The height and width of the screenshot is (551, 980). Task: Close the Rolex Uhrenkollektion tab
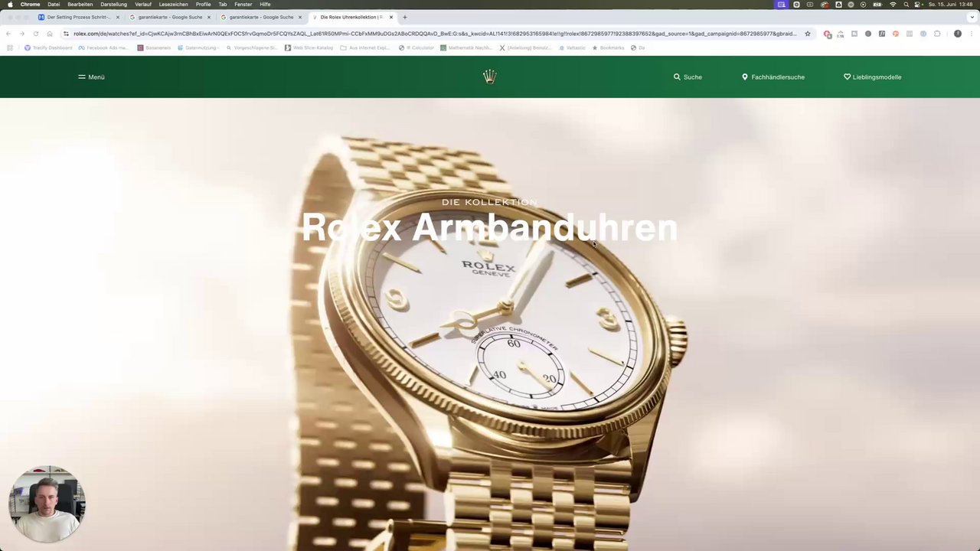(391, 17)
